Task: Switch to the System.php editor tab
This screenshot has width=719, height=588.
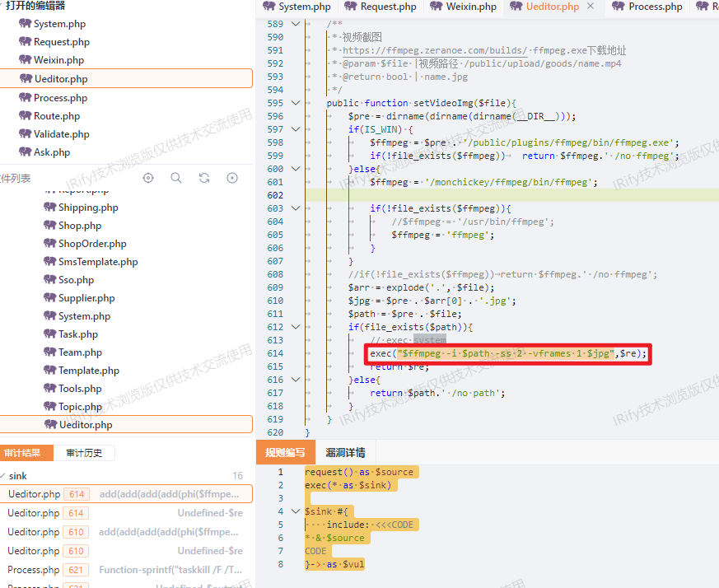Action: tap(297, 7)
